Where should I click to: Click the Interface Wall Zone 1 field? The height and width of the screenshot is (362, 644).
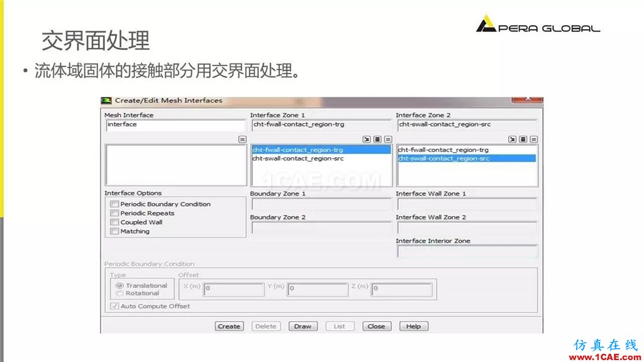(x=467, y=204)
